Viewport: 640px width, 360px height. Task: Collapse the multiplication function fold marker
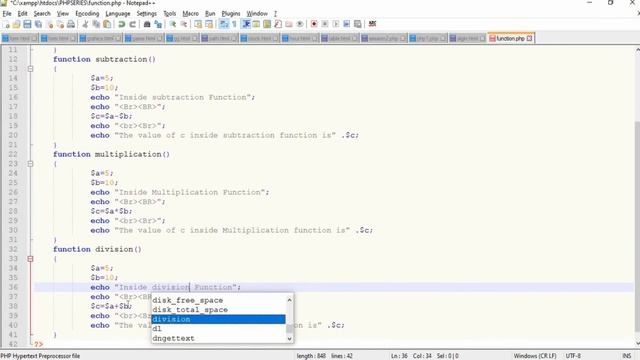click(30, 164)
